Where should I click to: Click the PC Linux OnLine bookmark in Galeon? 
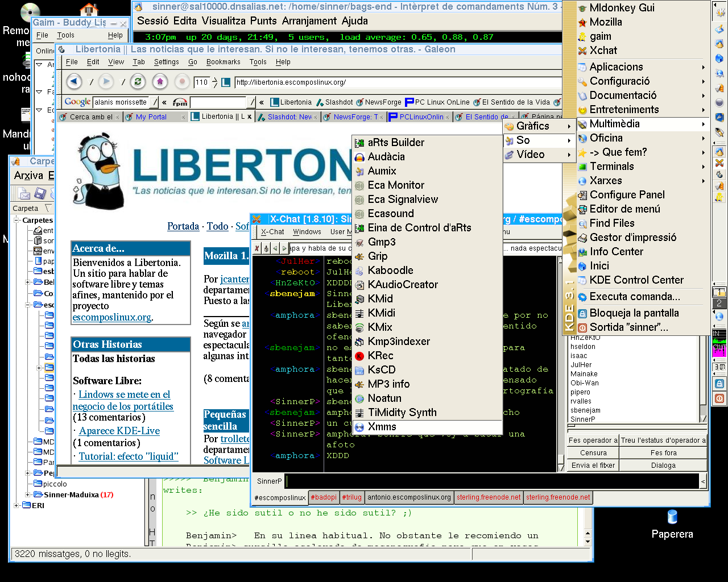(x=437, y=102)
